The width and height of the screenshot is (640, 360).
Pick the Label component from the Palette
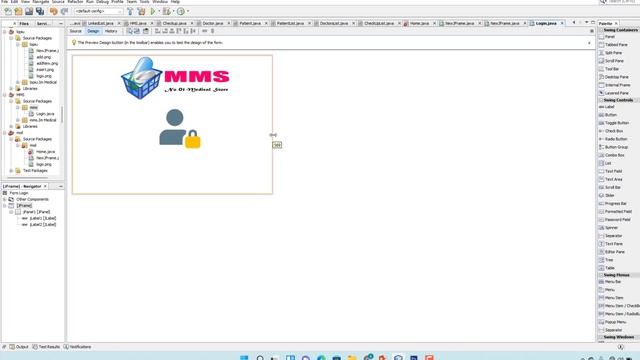click(609, 107)
